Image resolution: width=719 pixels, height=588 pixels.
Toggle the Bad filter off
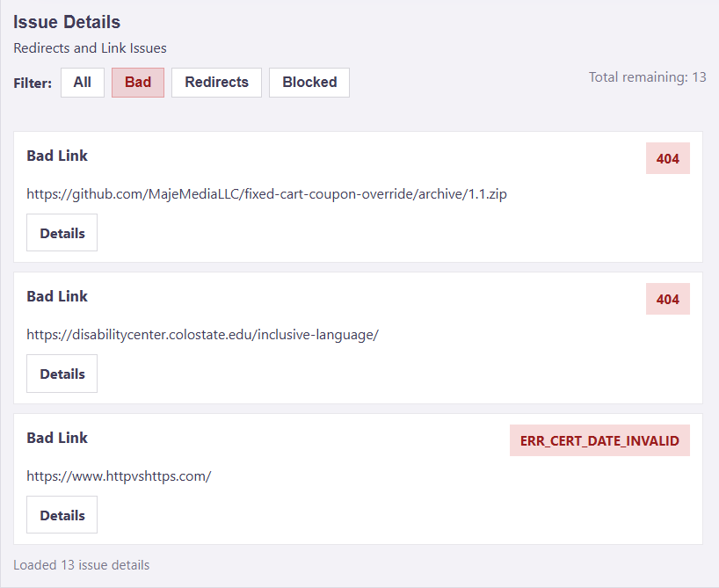(x=137, y=82)
